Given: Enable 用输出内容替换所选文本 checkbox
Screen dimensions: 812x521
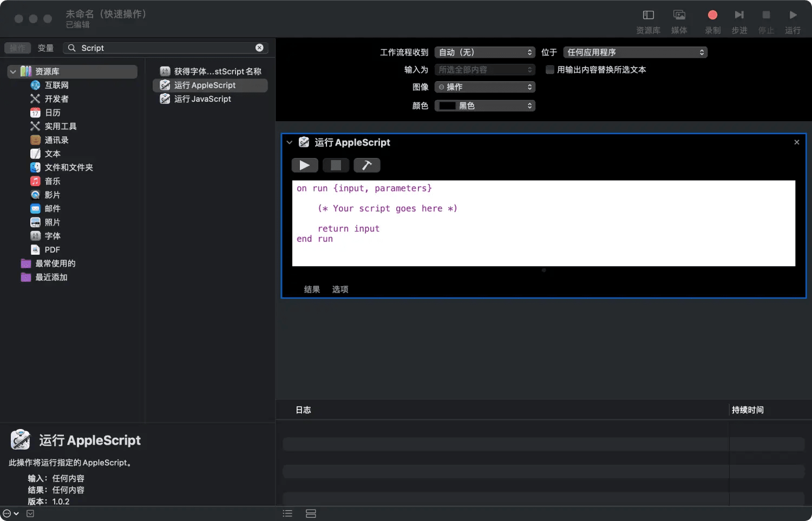Looking at the screenshot, I should pos(549,69).
